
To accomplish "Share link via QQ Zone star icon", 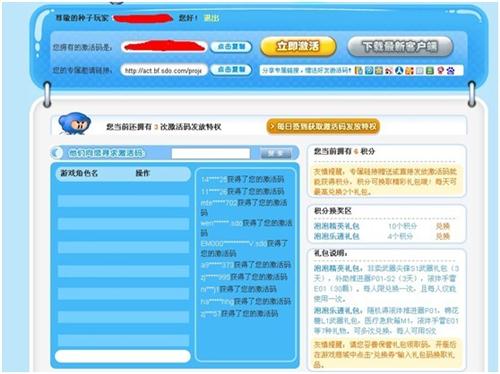I will click(x=379, y=70).
